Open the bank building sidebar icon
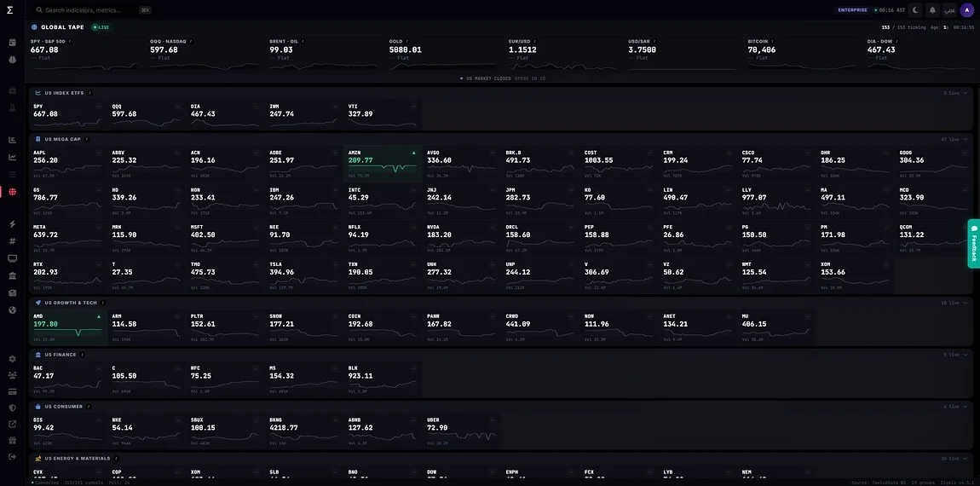Viewport: 980px width, 486px height. (12, 276)
